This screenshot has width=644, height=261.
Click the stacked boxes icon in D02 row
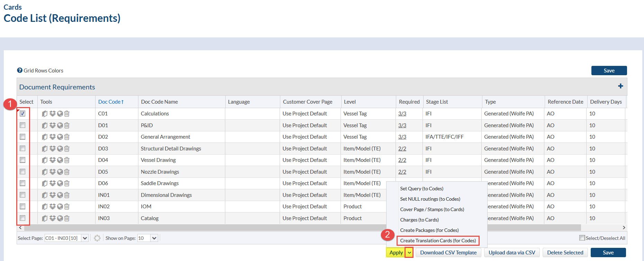pos(52,137)
